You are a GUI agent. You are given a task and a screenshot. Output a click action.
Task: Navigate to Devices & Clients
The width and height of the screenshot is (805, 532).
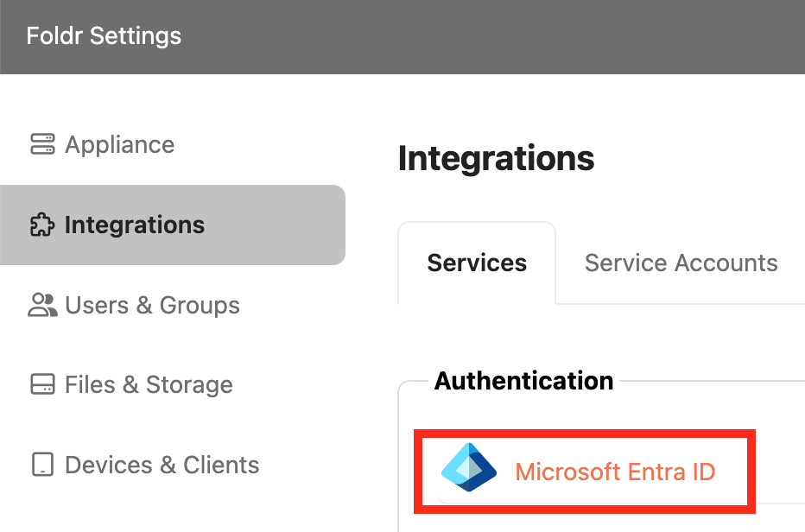162,465
